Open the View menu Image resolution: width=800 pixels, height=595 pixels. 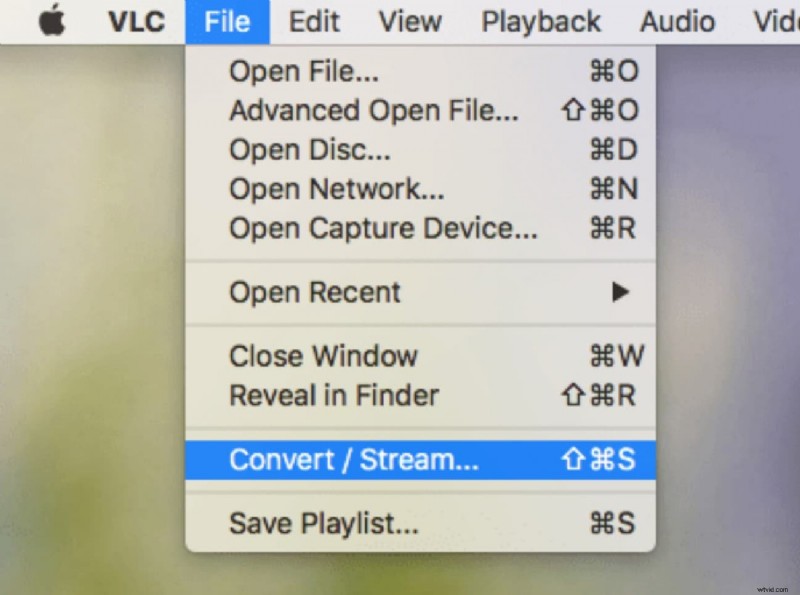point(409,21)
